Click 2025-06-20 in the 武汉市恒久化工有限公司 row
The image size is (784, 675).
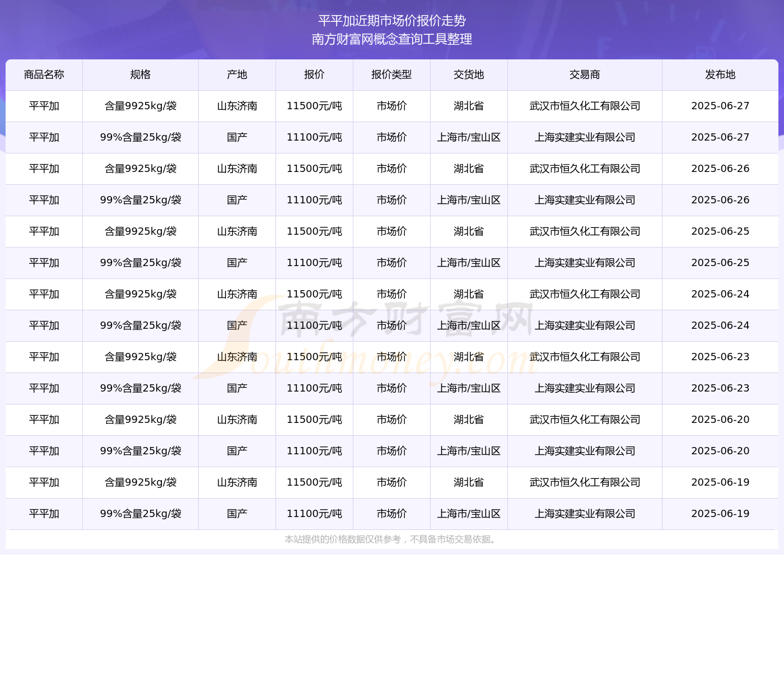coord(721,420)
